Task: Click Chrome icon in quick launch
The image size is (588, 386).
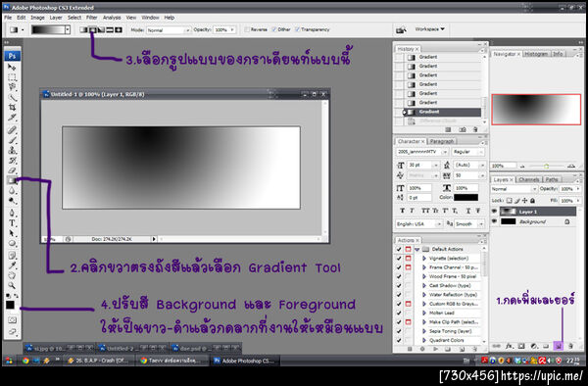Action: pyautogui.click(x=25, y=361)
